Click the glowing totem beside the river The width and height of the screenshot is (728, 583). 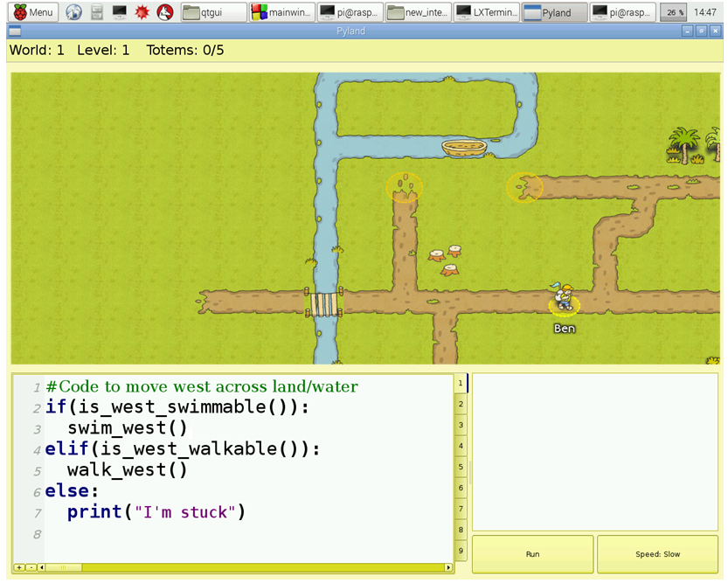click(404, 186)
